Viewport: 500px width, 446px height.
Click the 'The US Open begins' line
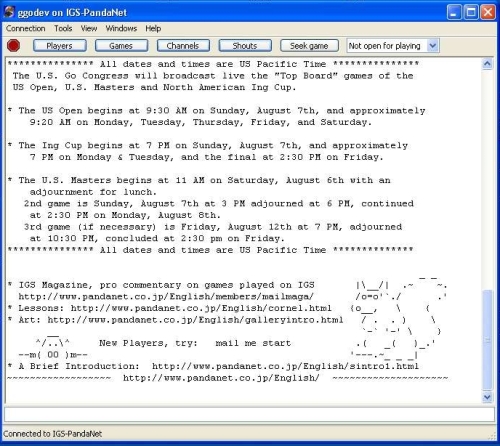coord(217,111)
